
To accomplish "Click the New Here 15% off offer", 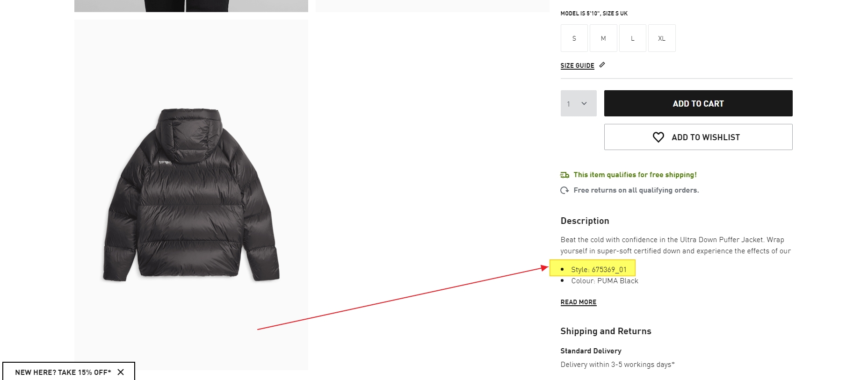I will click(x=63, y=372).
